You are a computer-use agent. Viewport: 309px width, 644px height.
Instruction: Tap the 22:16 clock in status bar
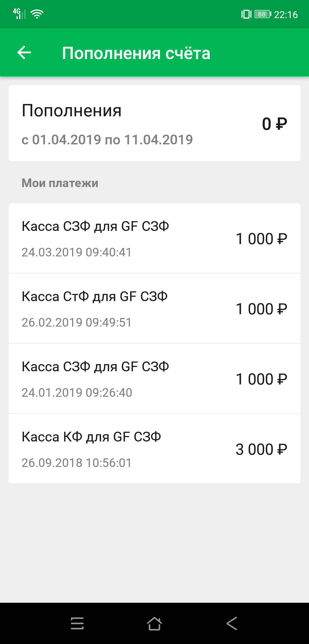click(x=286, y=15)
